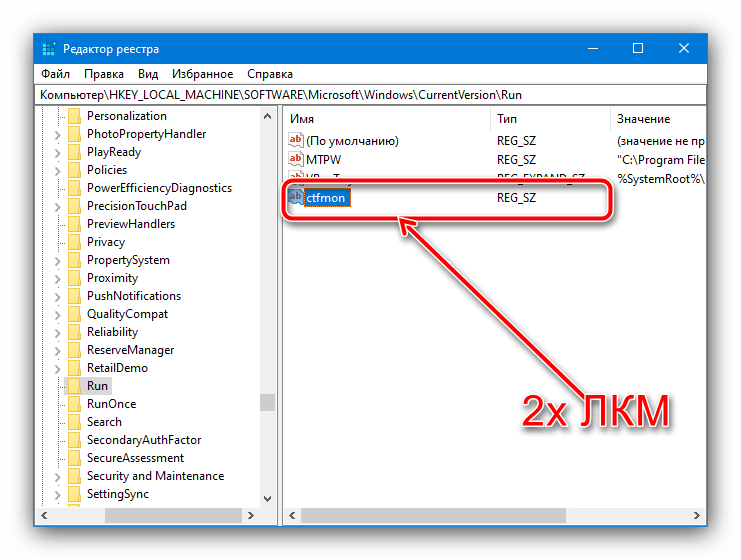Click the (По умолчанию) string value icon
Image resolution: width=741 pixels, height=560 pixels.
pos(296,140)
